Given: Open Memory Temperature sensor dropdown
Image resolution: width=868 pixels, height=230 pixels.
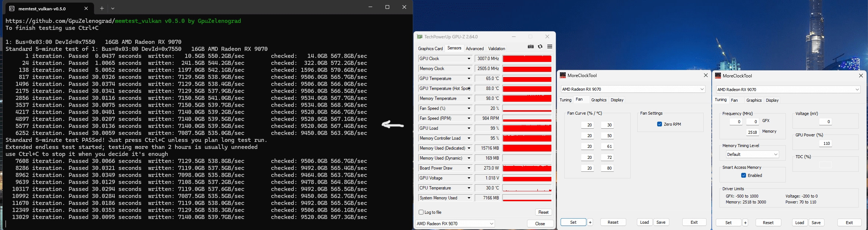Looking at the screenshot, I should (469, 98).
